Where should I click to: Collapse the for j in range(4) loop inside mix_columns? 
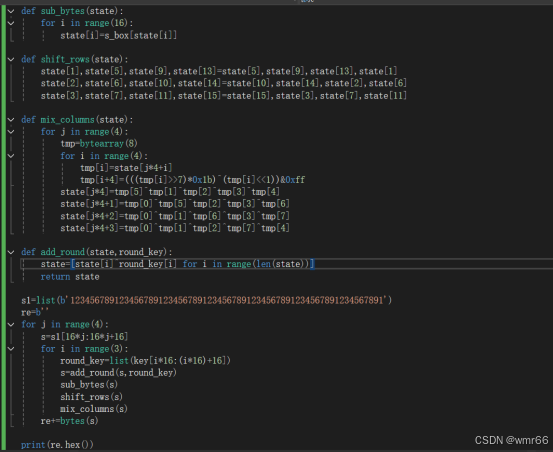[x=11, y=132]
